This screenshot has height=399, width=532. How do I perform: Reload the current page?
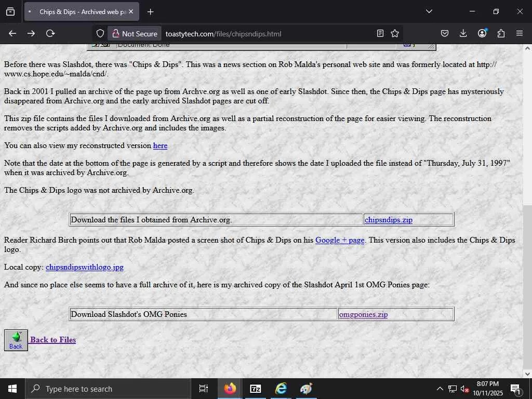[50, 33]
